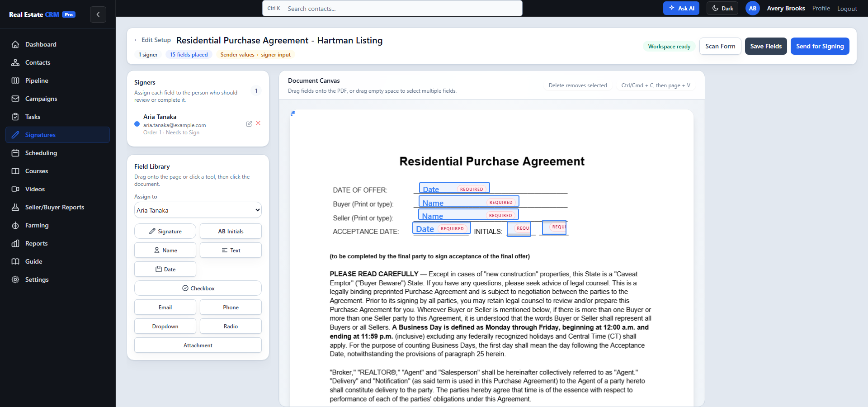Click the 15 fields placed badge

(x=189, y=55)
